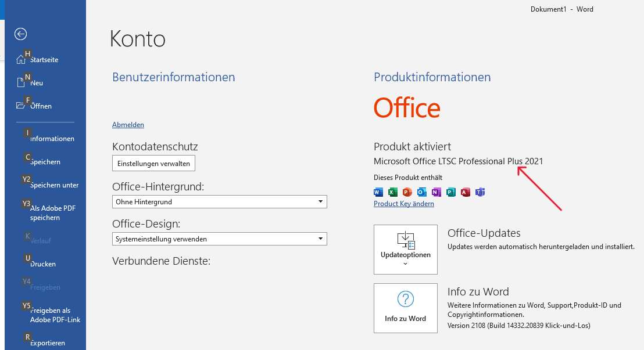Choose Speichern unter from the sidebar

point(54,185)
